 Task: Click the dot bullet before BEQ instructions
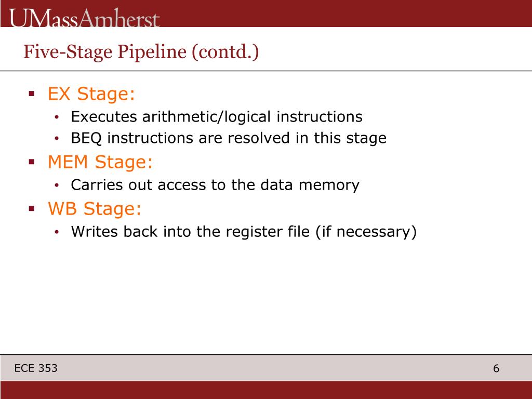pos(57,139)
